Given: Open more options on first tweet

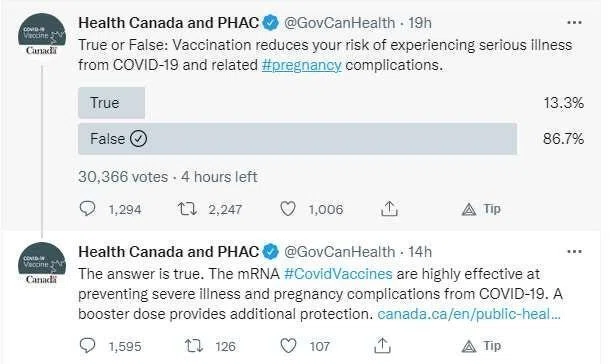Looking at the screenshot, I should [575, 23].
